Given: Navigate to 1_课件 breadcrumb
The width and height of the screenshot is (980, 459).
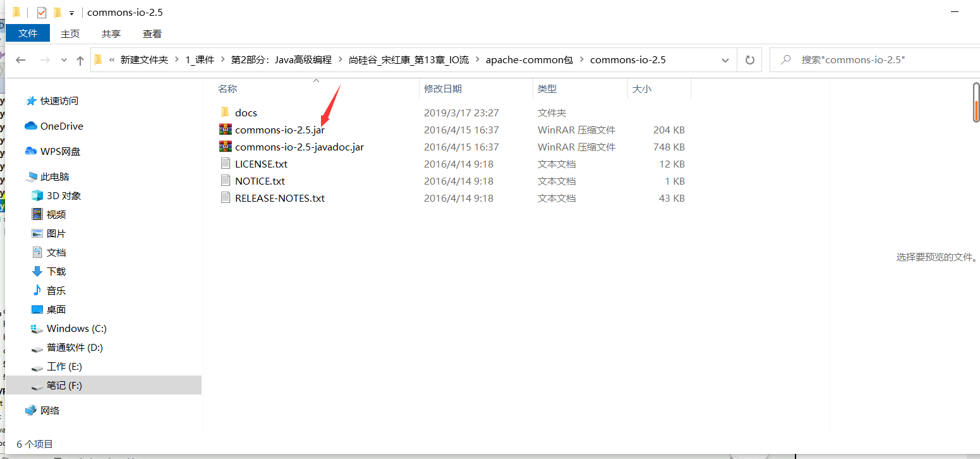Looking at the screenshot, I should click(x=200, y=60).
